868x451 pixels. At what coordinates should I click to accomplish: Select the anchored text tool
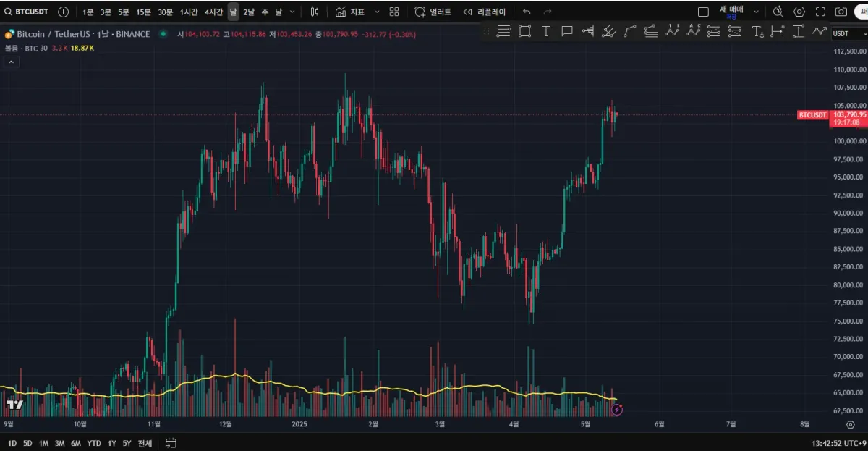(757, 31)
